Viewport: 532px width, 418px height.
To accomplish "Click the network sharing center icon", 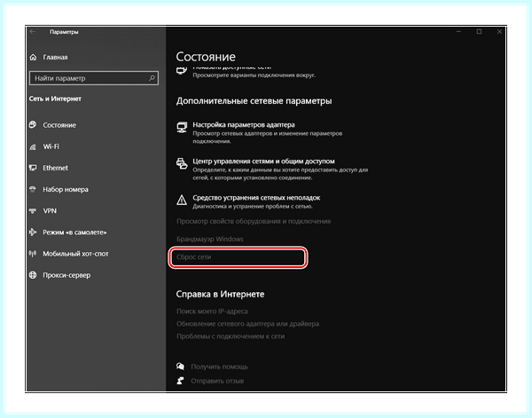I will pyautogui.click(x=182, y=163).
